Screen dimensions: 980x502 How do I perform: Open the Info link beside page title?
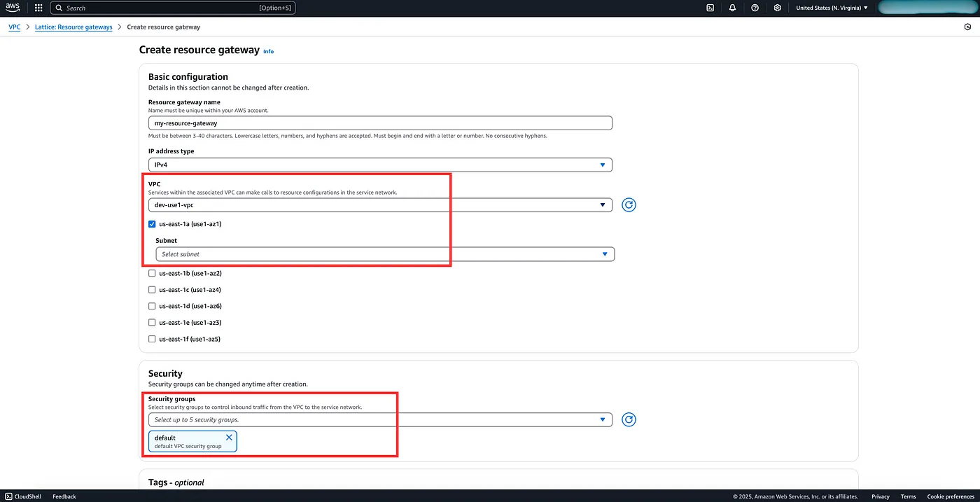(268, 52)
